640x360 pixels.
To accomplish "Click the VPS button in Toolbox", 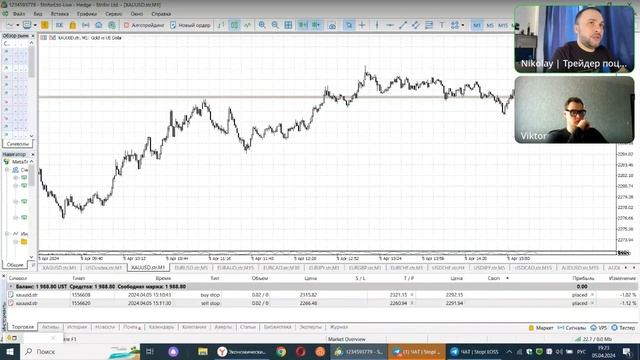I will (x=599, y=328).
